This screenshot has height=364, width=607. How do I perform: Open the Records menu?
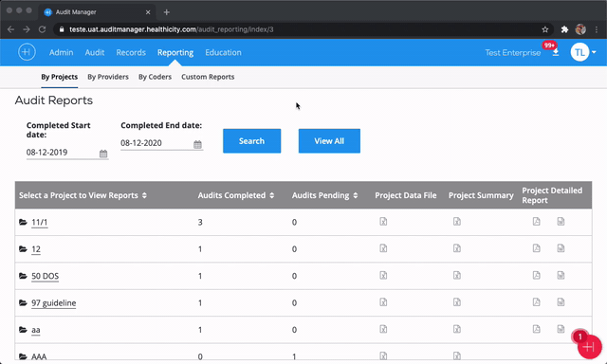point(131,52)
